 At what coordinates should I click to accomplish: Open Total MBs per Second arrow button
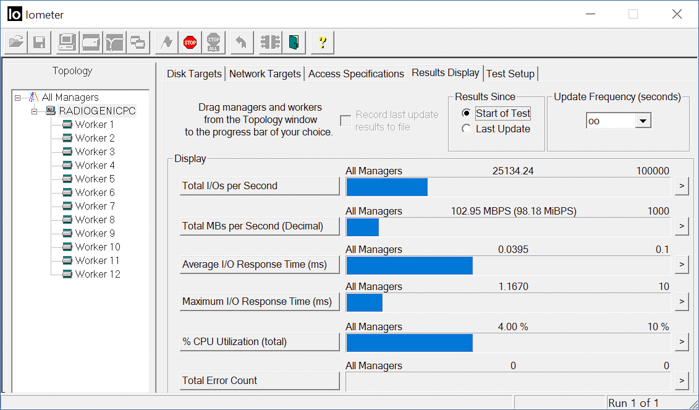coord(681,226)
